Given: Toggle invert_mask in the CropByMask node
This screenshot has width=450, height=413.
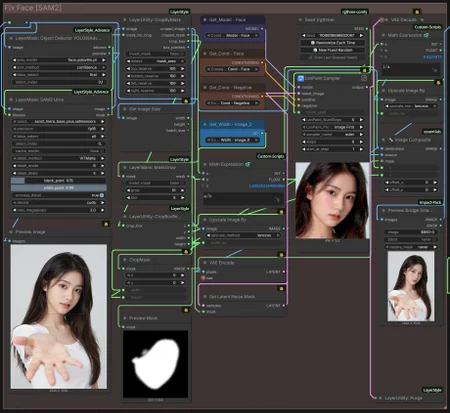Looking at the screenshot, I should coord(155,54).
